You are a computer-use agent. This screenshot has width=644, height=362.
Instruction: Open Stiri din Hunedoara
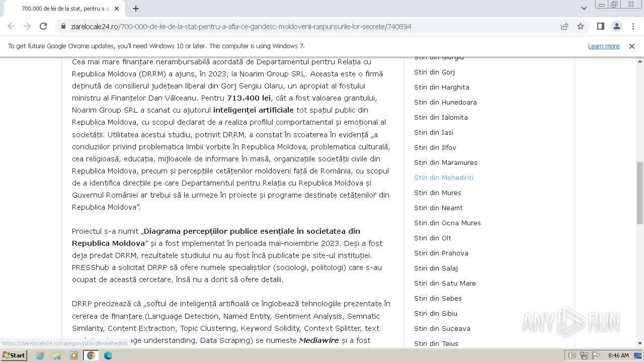click(x=445, y=102)
